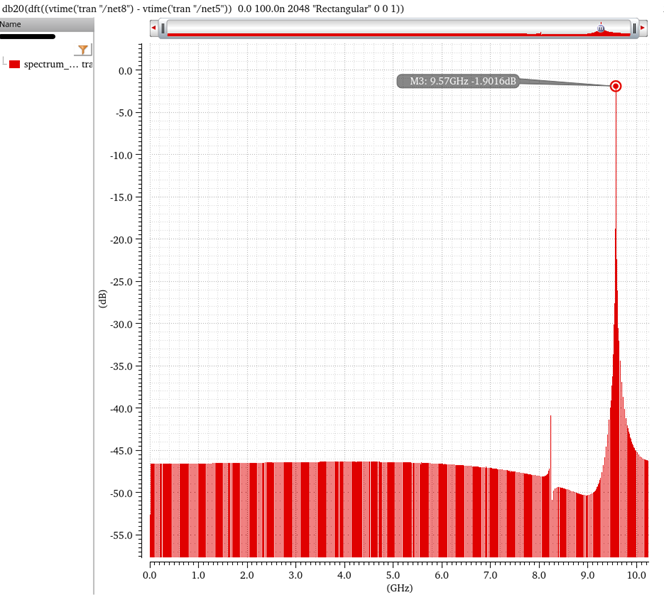Click the db20 dft expression title
The width and height of the screenshot is (664, 595).
[x=202, y=8]
